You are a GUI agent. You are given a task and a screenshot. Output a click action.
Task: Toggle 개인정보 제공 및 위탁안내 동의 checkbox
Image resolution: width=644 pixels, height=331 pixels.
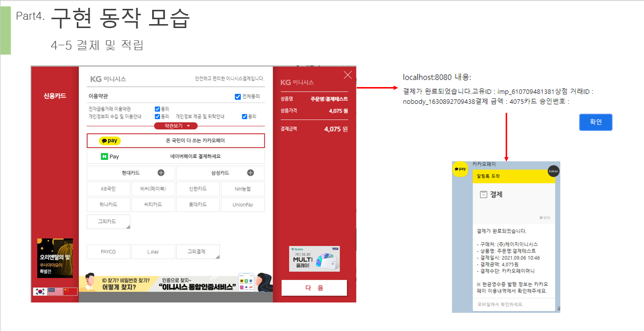coord(245,117)
